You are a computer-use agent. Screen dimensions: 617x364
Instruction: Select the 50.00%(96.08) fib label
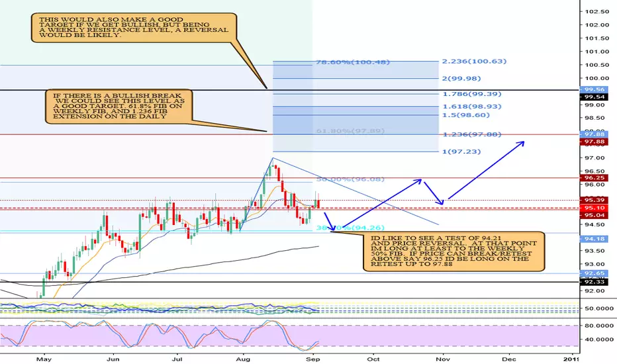[350, 179]
